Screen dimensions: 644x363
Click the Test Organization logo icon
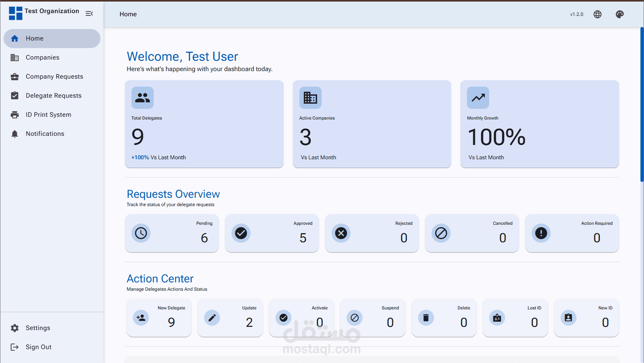pyautogui.click(x=15, y=13)
